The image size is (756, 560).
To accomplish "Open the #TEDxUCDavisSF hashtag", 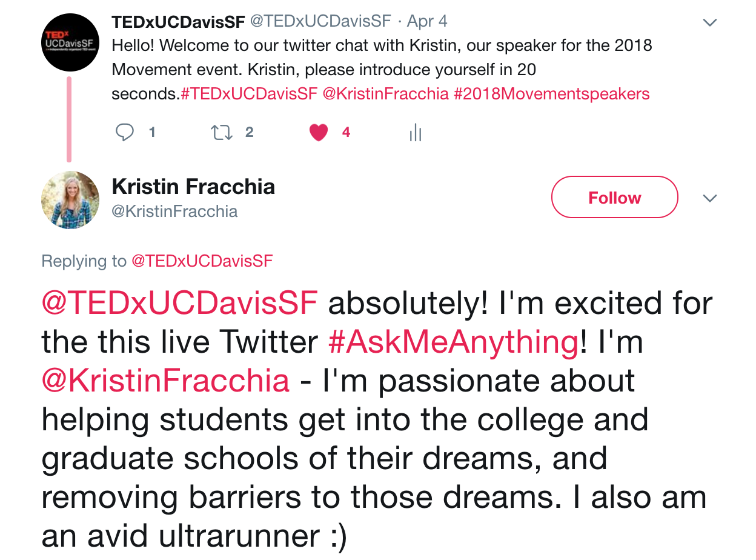I will [249, 94].
